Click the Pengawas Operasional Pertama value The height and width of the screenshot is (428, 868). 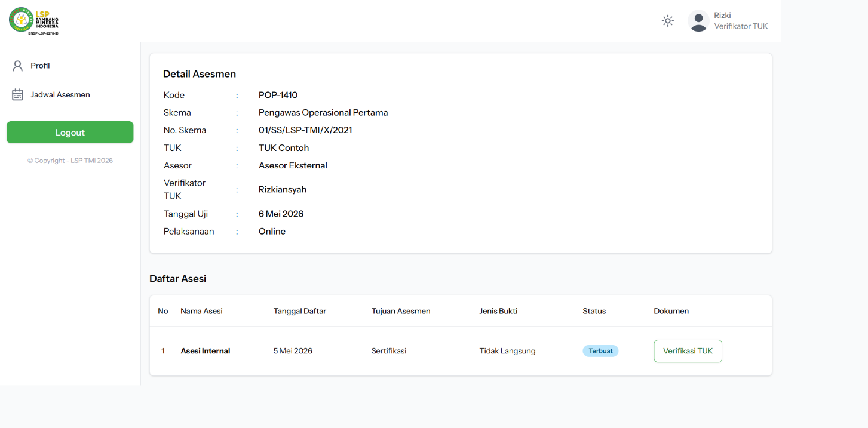click(323, 113)
